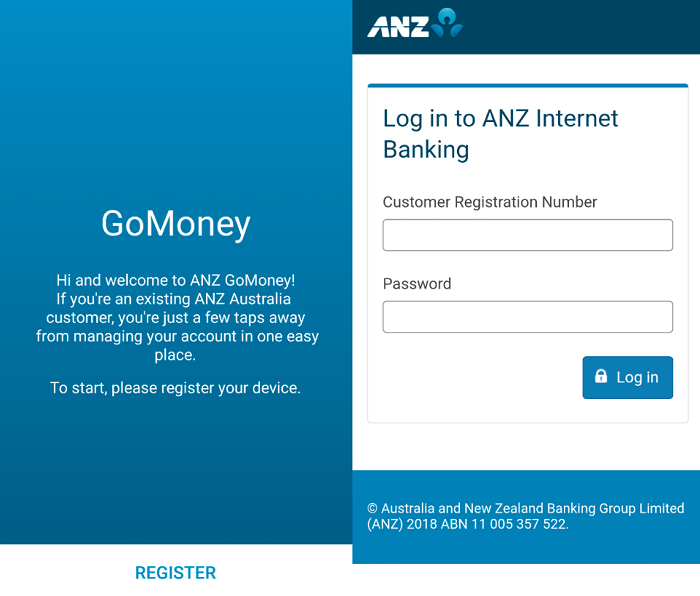Screen dimensions: 700x596
Task: Click the copyright notice in the footer
Action: click(x=525, y=509)
